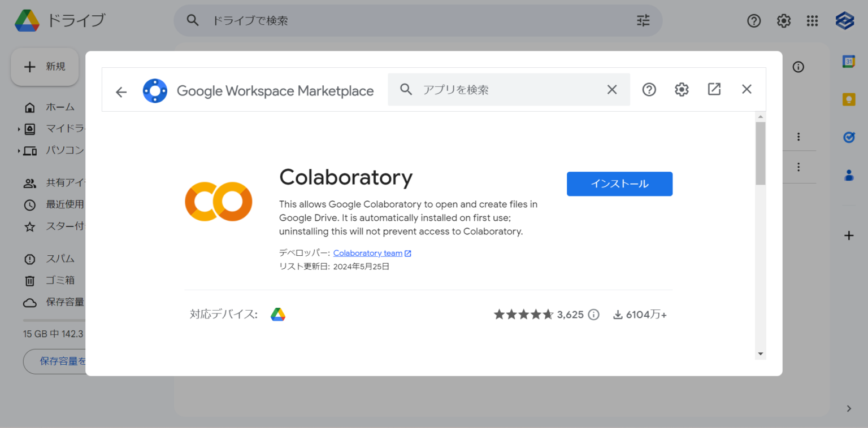Viewport: 868px width, 428px height.
Task: Open the upper three-dot options menu
Action: coord(798,137)
